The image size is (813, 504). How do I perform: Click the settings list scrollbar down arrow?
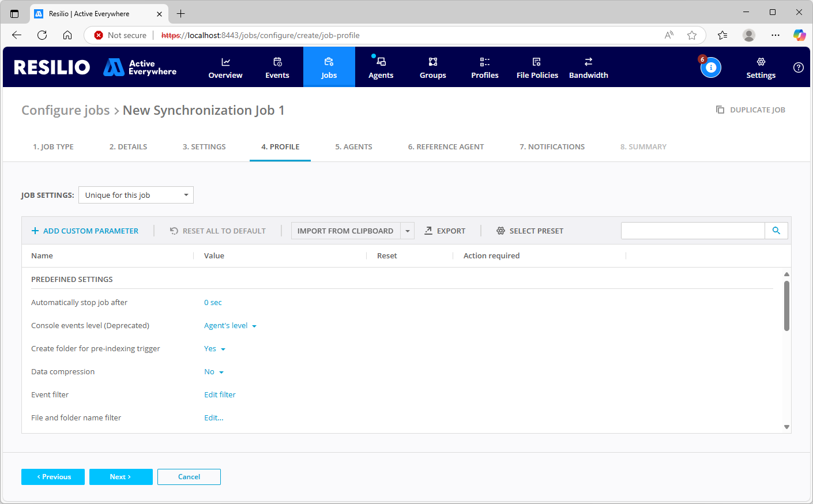tap(786, 427)
